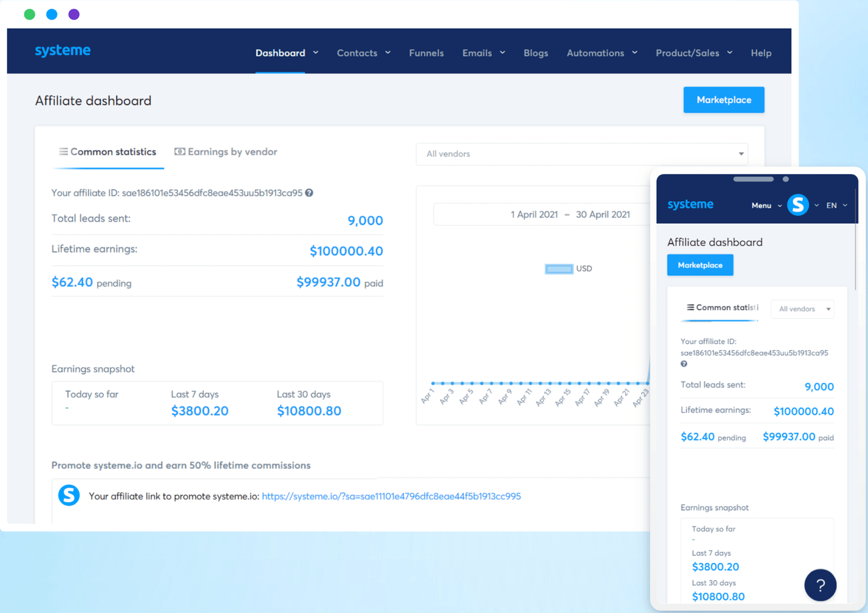This screenshot has height=613, width=868.
Task: Click the desktop Today so far label
Action: point(92,394)
